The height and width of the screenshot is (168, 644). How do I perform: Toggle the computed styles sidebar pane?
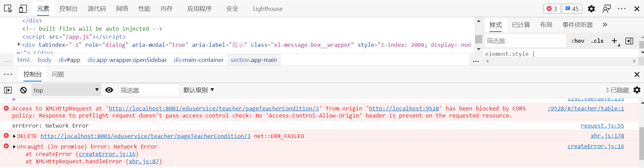(629, 41)
